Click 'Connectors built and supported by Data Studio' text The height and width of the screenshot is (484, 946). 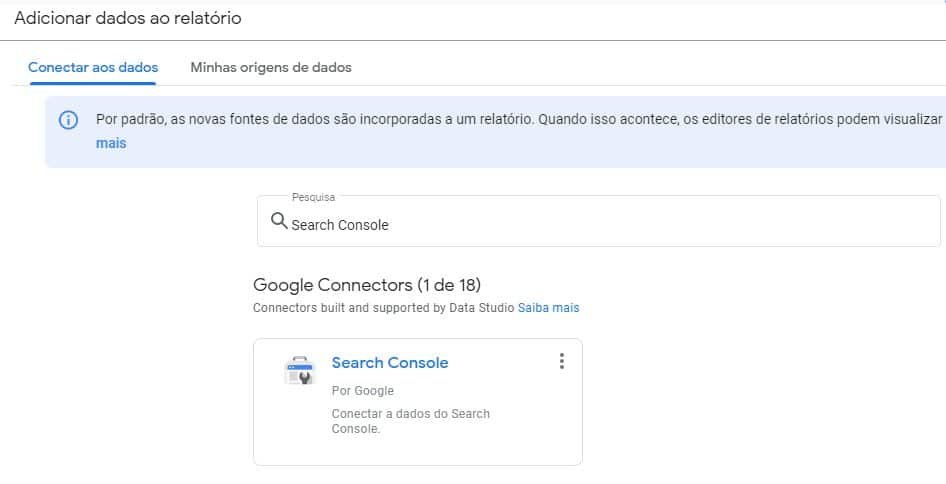(x=383, y=308)
